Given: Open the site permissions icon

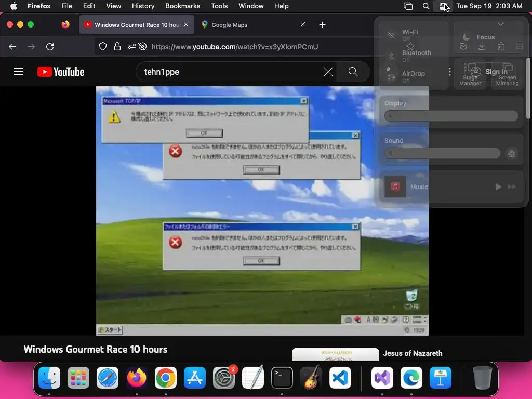Looking at the screenshot, I should [x=131, y=47].
